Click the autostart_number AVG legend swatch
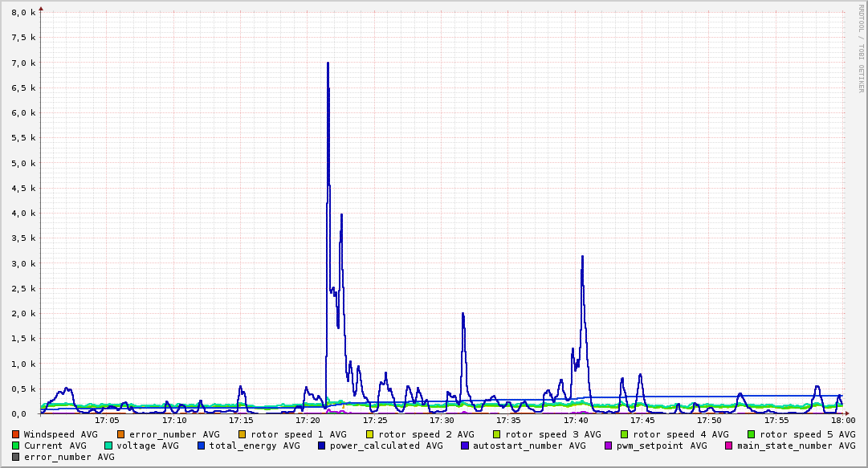The image size is (868, 468). pyautogui.click(x=465, y=446)
